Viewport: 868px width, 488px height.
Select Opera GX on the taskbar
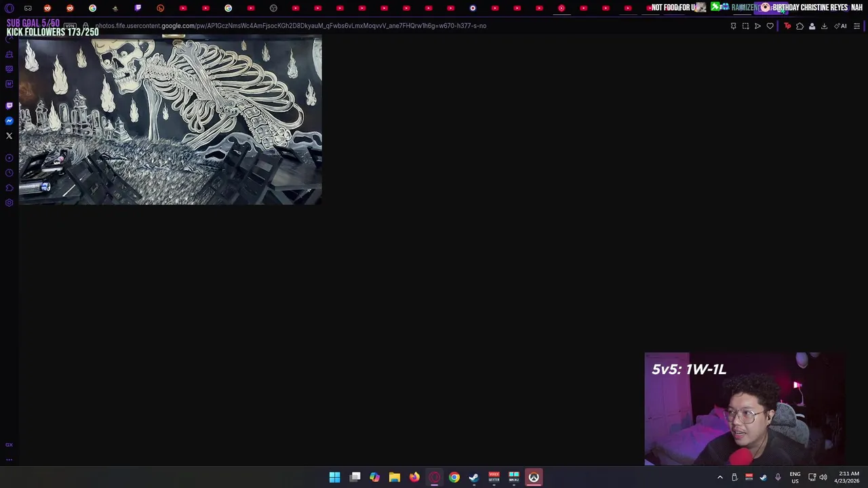point(434,477)
